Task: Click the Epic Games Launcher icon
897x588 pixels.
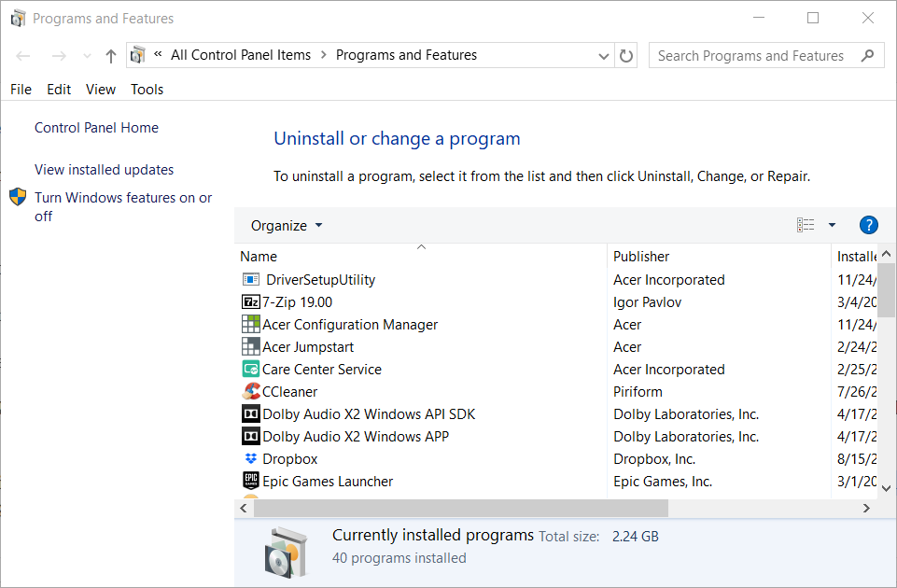Action: click(x=250, y=481)
